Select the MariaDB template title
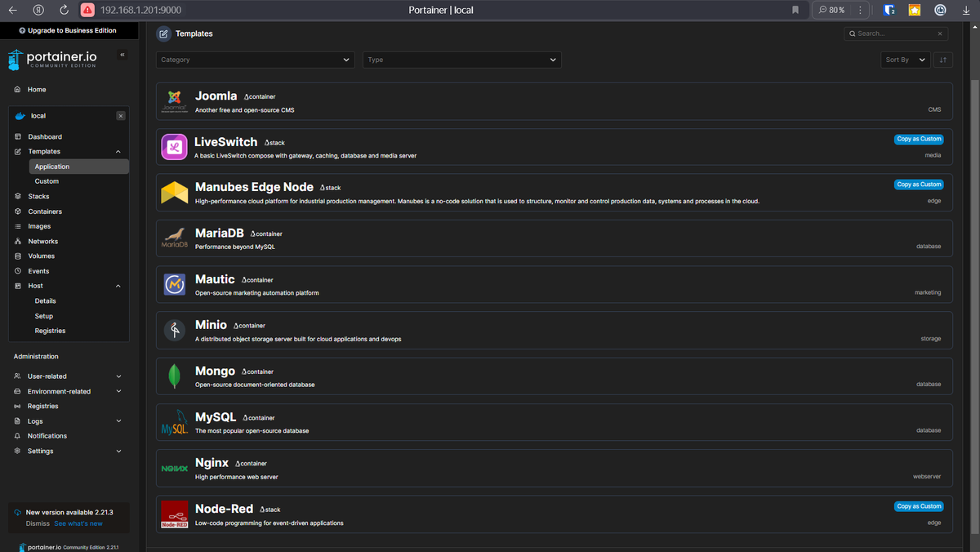This screenshot has width=980, height=552. (220, 233)
